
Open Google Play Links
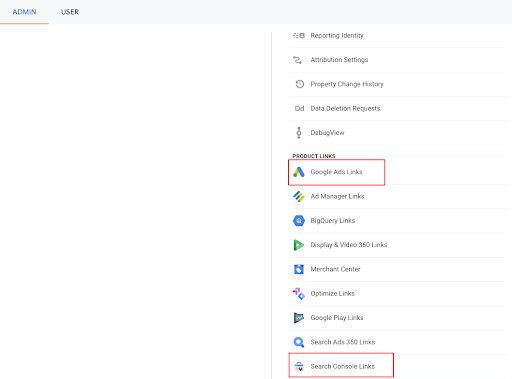pos(337,318)
